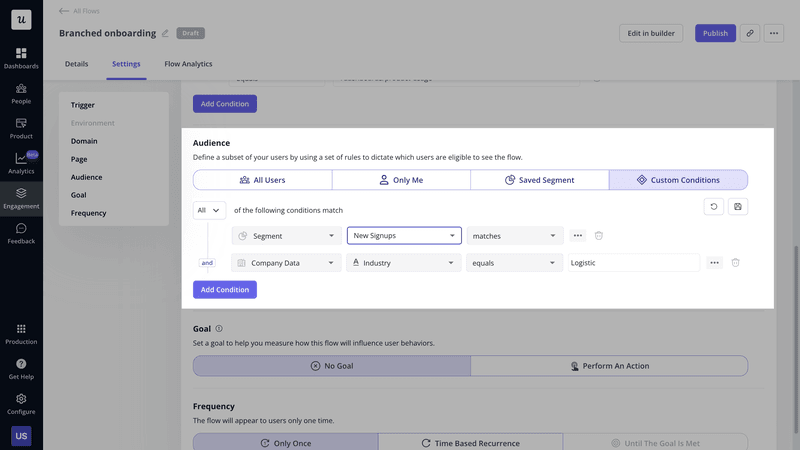The height and width of the screenshot is (450, 800).
Task: Select All Users audience option
Action: 262,180
